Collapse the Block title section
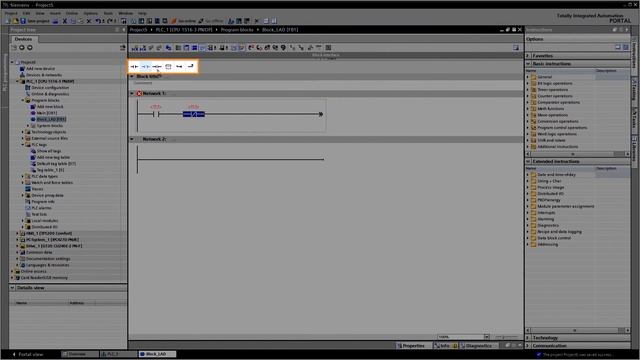The image size is (640, 360). coord(132,76)
